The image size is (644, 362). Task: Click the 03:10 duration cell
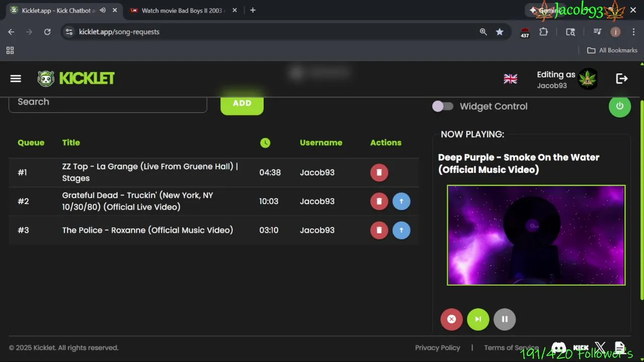point(269,230)
